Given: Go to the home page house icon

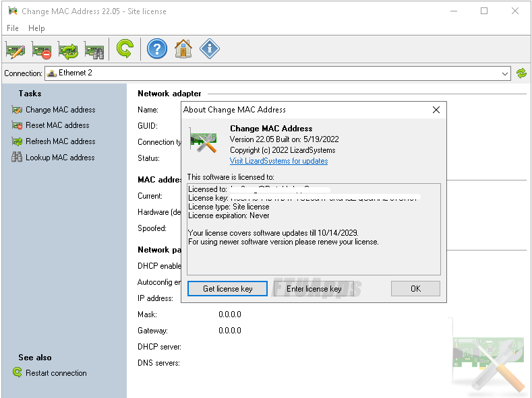Looking at the screenshot, I should pos(183,48).
